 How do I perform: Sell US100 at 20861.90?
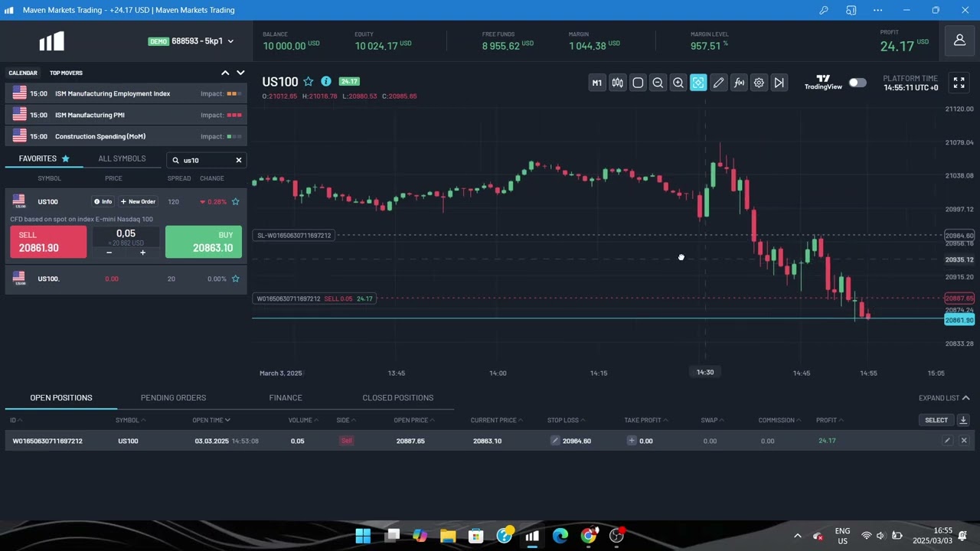48,242
